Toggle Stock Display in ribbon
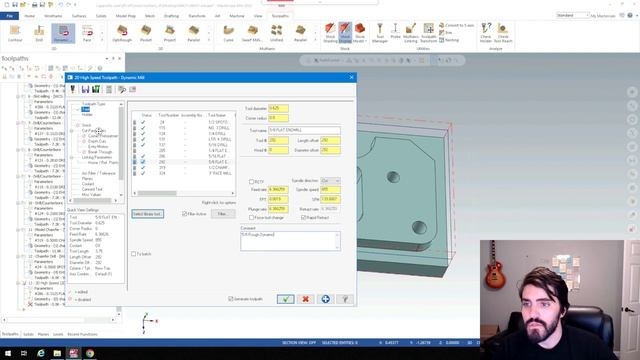Screen dimensions: 640x360 pyautogui.click(x=345, y=33)
